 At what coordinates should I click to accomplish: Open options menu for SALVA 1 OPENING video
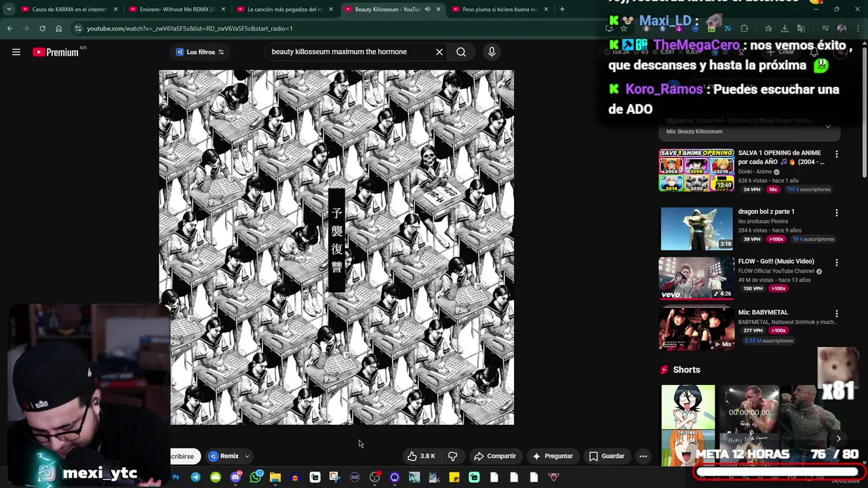836,155
